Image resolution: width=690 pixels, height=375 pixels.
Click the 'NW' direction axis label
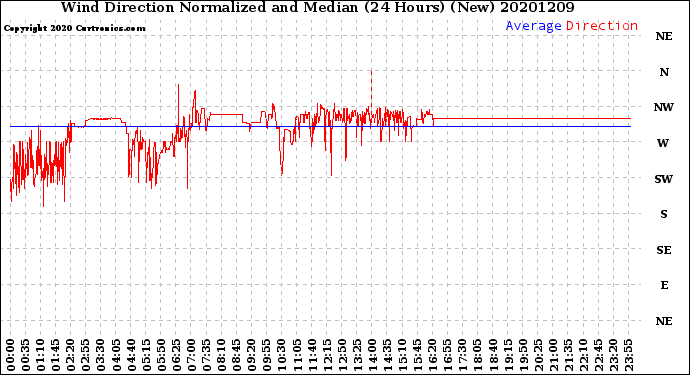(664, 107)
